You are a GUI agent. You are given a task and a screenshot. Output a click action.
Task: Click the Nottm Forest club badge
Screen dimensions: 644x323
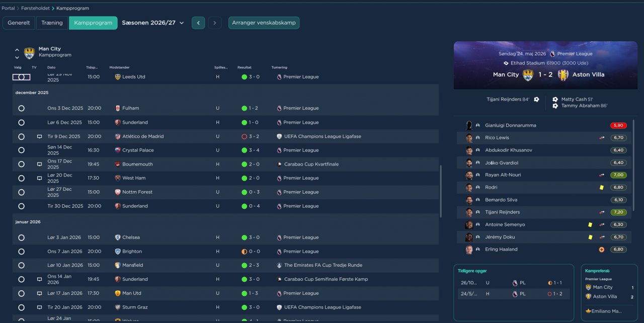coord(118,192)
